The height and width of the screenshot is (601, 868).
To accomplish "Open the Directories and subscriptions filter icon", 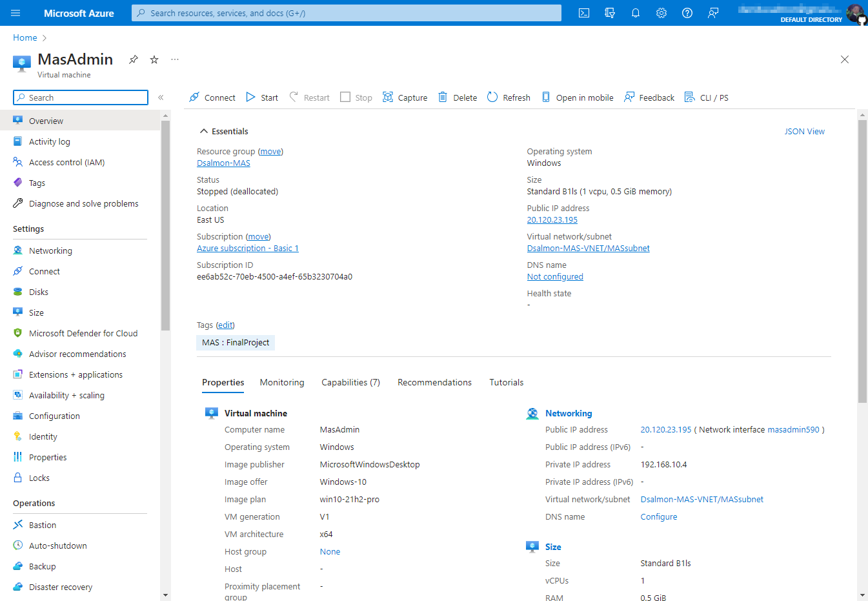I will tap(610, 13).
